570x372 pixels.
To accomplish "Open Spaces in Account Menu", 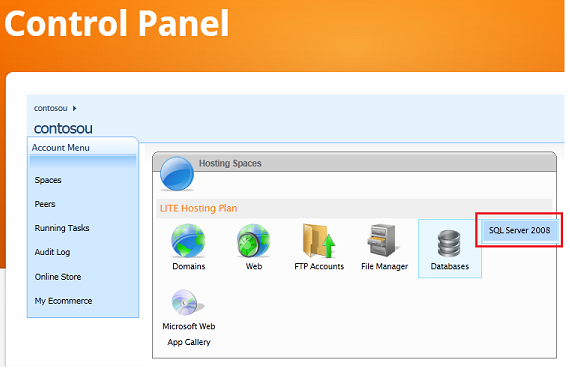I will click(x=48, y=180).
